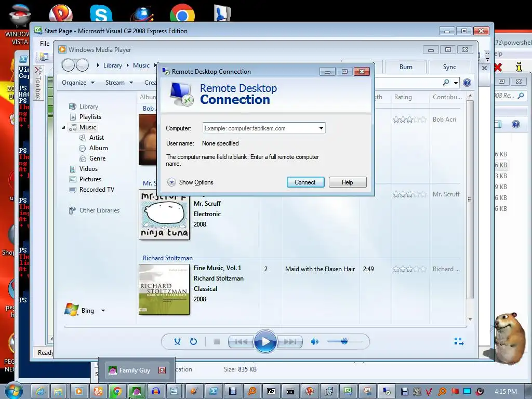The height and width of the screenshot is (399, 532).
Task: Open the Command Prompt taskbar button
Action: [290, 392]
